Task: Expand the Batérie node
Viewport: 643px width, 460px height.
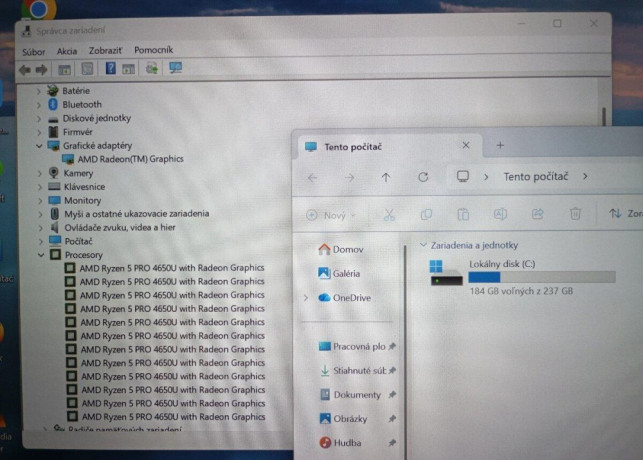Action: pyautogui.click(x=39, y=91)
